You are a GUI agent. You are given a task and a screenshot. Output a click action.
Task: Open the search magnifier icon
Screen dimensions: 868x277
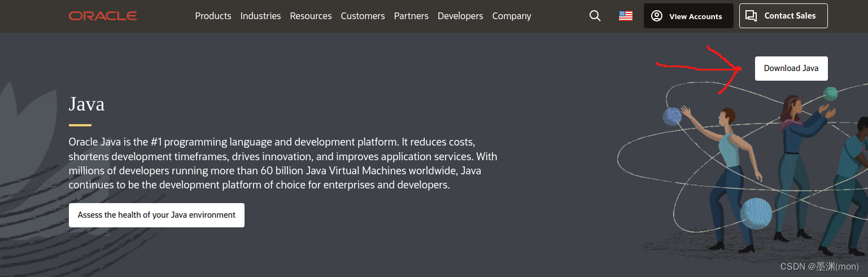595,16
